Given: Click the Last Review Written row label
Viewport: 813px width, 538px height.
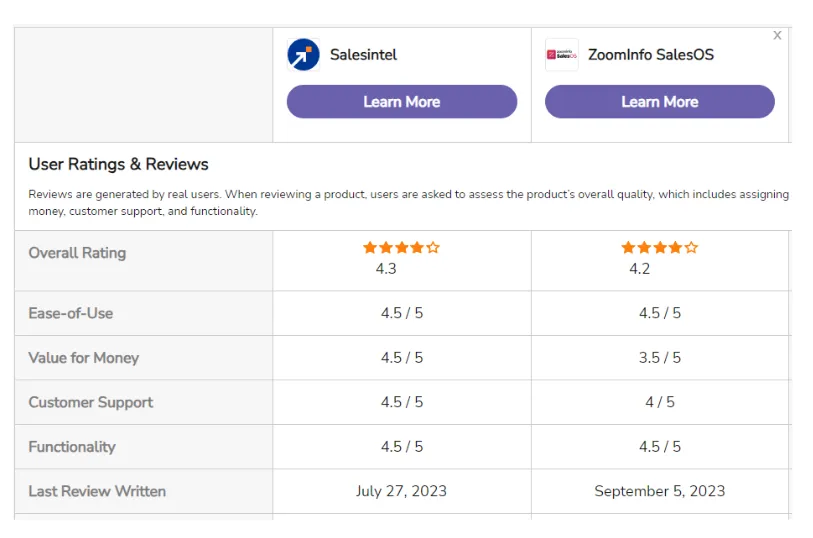Looking at the screenshot, I should pyautogui.click(x=97, y=491).
